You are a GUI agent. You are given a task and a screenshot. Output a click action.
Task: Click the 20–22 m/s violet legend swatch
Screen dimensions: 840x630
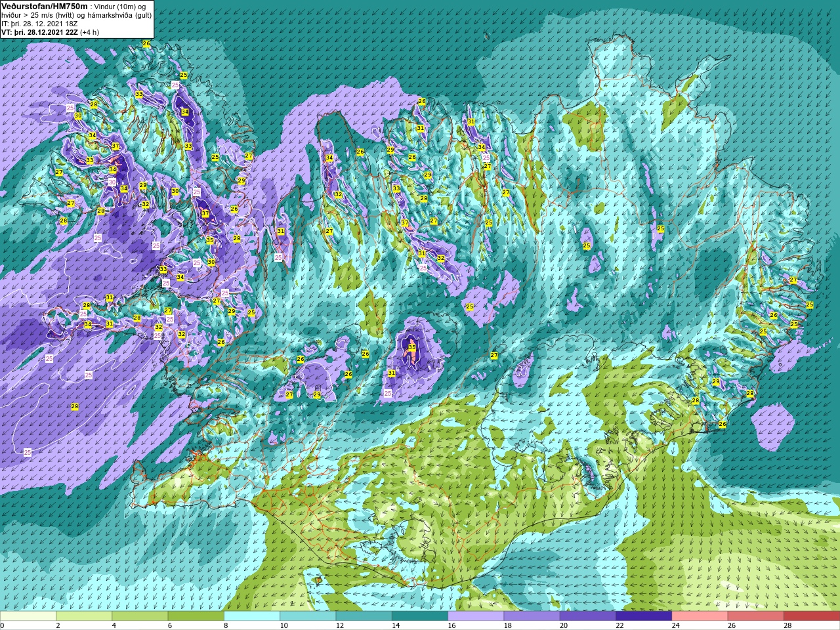(588, 616)
